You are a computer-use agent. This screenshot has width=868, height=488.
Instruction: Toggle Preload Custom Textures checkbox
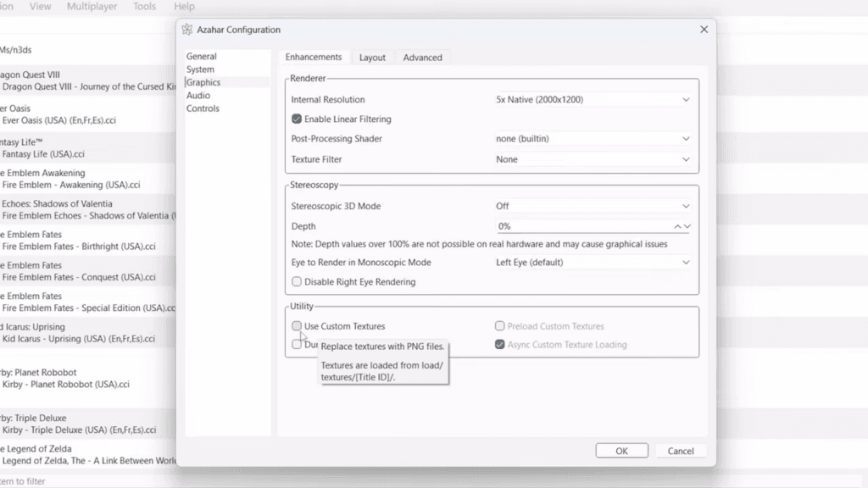coord(500,326)
